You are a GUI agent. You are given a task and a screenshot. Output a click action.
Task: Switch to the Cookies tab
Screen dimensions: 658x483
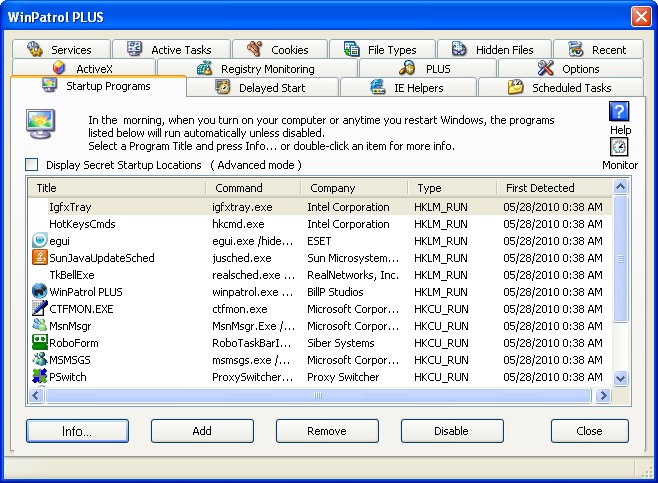[x=280, y=49]
